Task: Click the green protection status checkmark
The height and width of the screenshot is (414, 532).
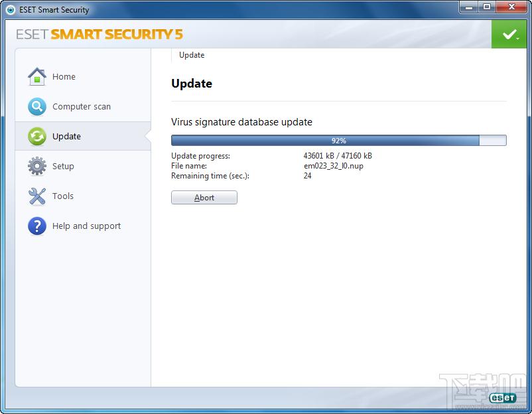Action: click(509, 34)
